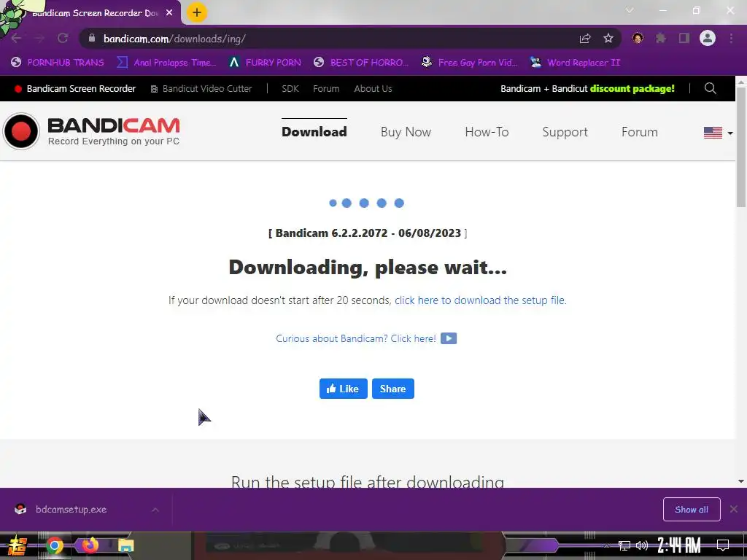
Task: Click the page vertical scrollbar thumb
Action: tap(741, 147)
